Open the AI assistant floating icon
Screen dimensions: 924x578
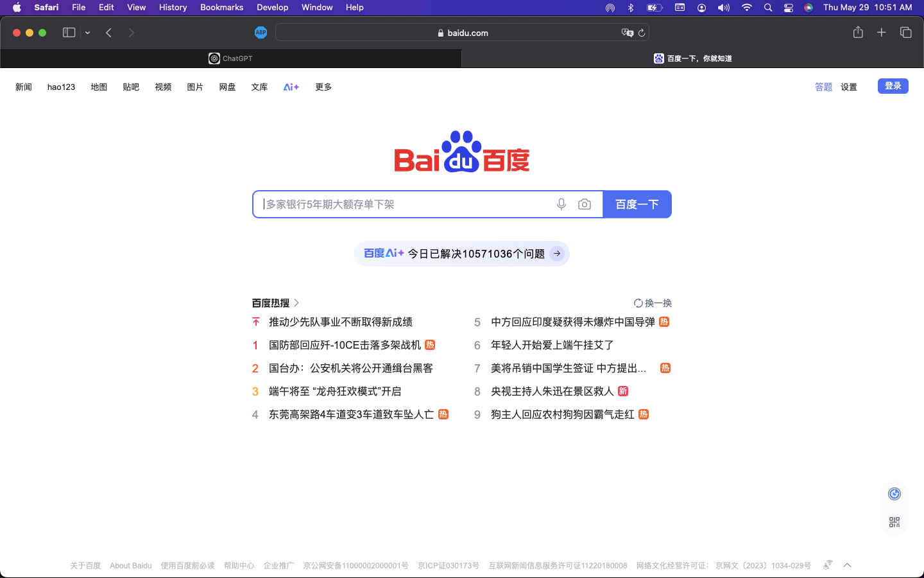pyautogui.click(x=894, y=494)
